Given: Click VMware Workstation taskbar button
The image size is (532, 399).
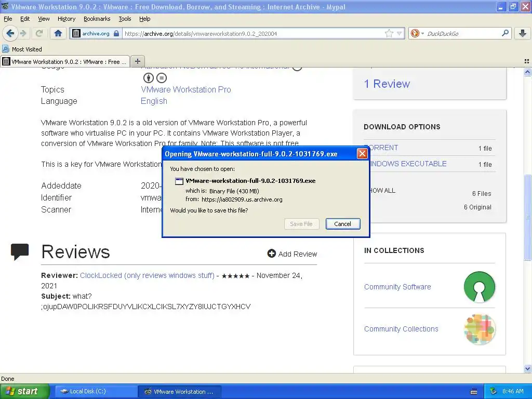Looking at the screenshot, I should click(x=180, y=392).
